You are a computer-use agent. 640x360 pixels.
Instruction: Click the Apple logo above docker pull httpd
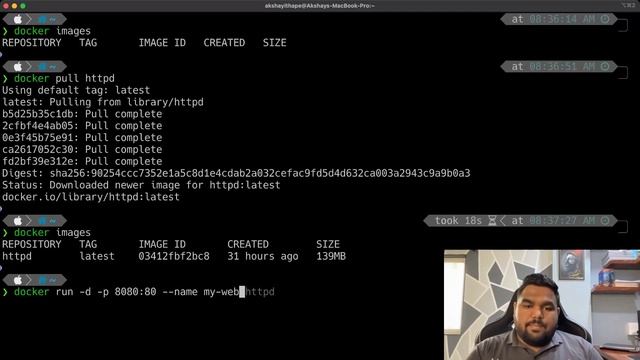point(18,67)
